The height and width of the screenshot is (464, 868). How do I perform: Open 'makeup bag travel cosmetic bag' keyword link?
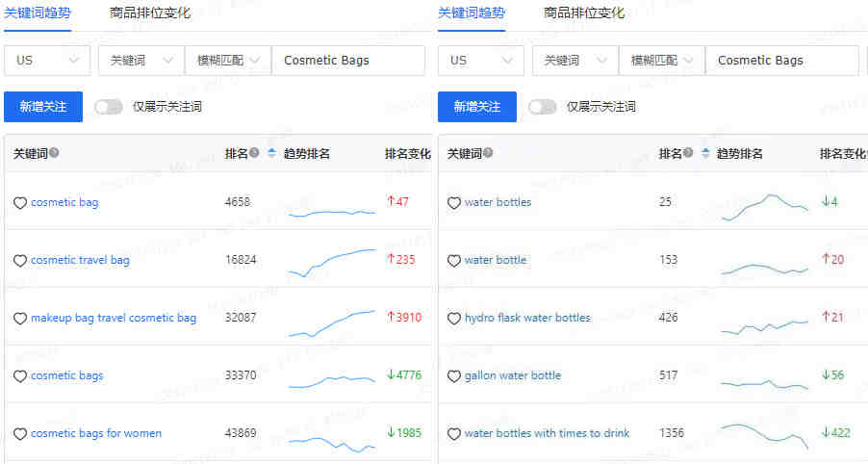114,318
